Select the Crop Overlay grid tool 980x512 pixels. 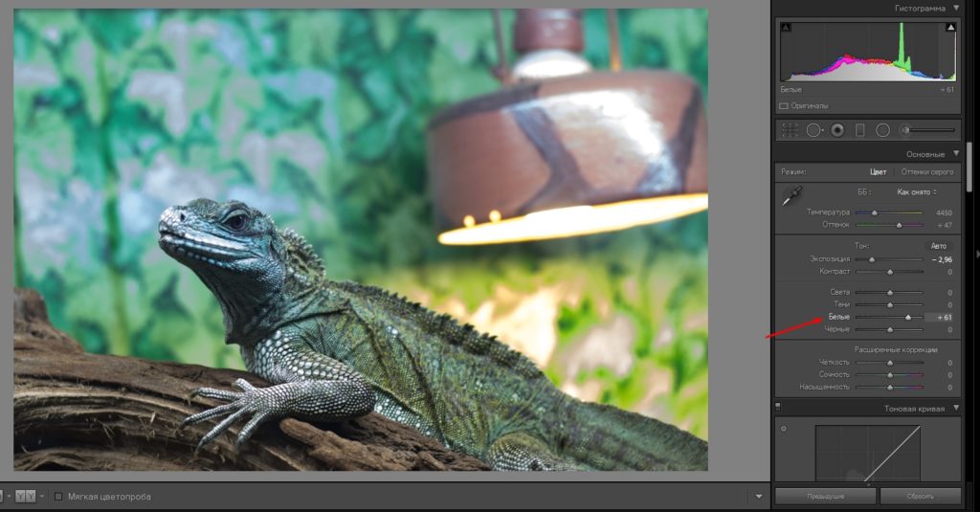790,130
